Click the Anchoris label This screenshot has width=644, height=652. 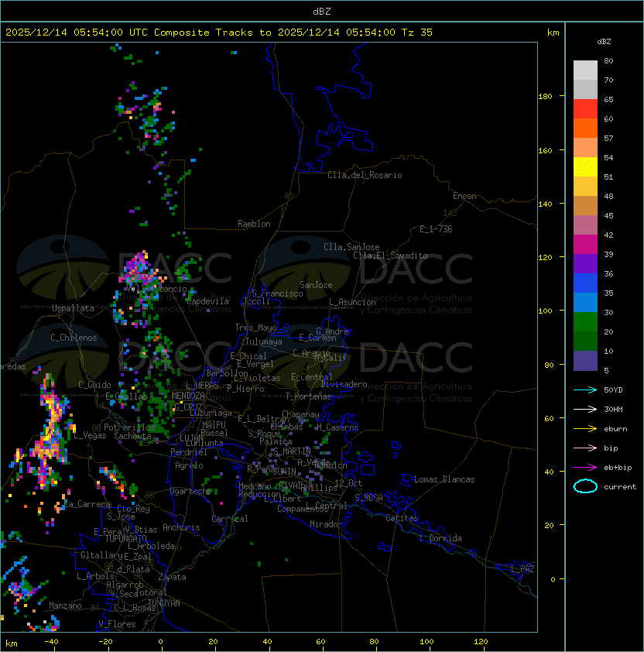pyautogui.click(x=181, y=527)
